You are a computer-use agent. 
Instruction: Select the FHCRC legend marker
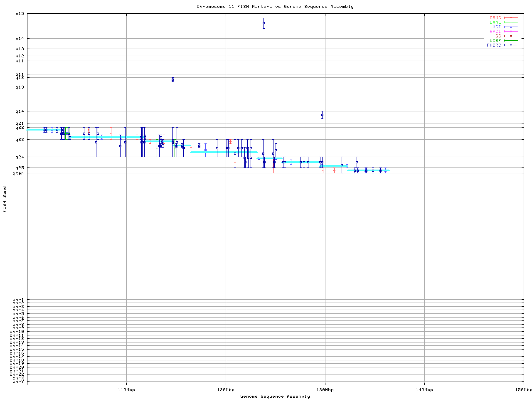coord(511,45)
